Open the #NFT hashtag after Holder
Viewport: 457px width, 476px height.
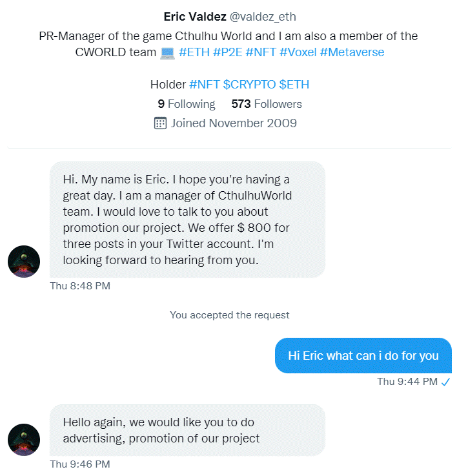[x=205, y=85]
